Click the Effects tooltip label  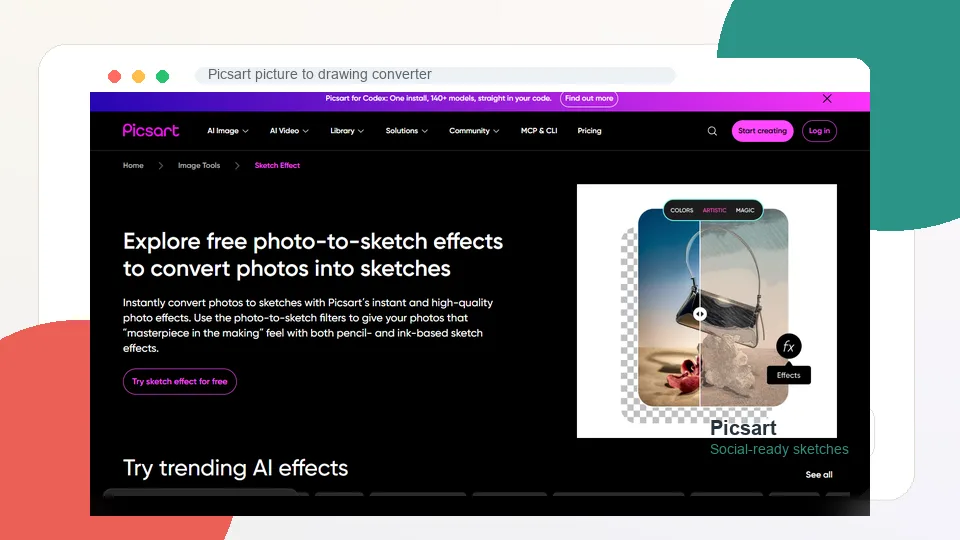click(x=789, y=375)
